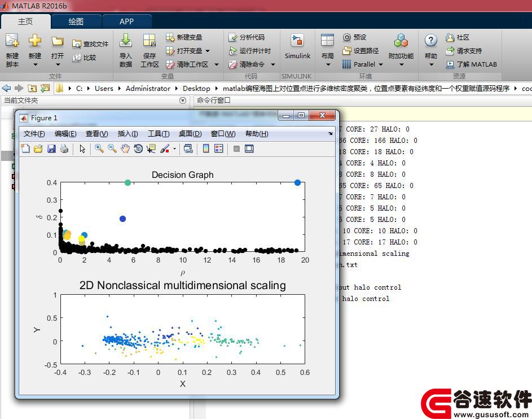
Task: Open Community (社区) link in ribbon
Action: click(458, 37)
